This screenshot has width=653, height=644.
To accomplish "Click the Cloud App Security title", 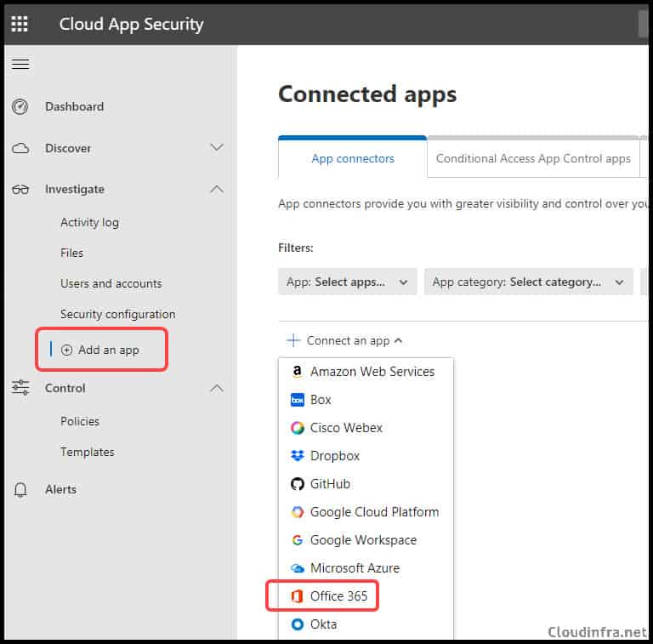I will pyautogui.click(x=131, y=24).
